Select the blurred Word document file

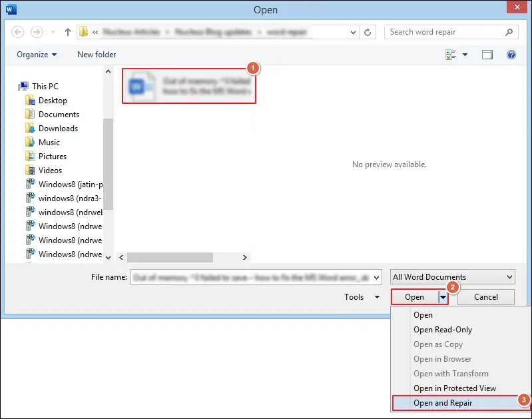point(189,86)
